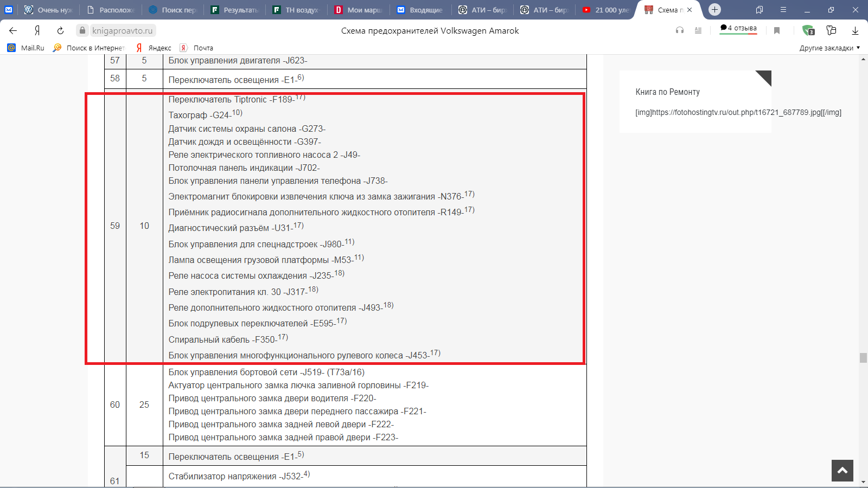Open the browser hamburger menu
This screenshot has height=488, width=868.
tap(783, 10)
